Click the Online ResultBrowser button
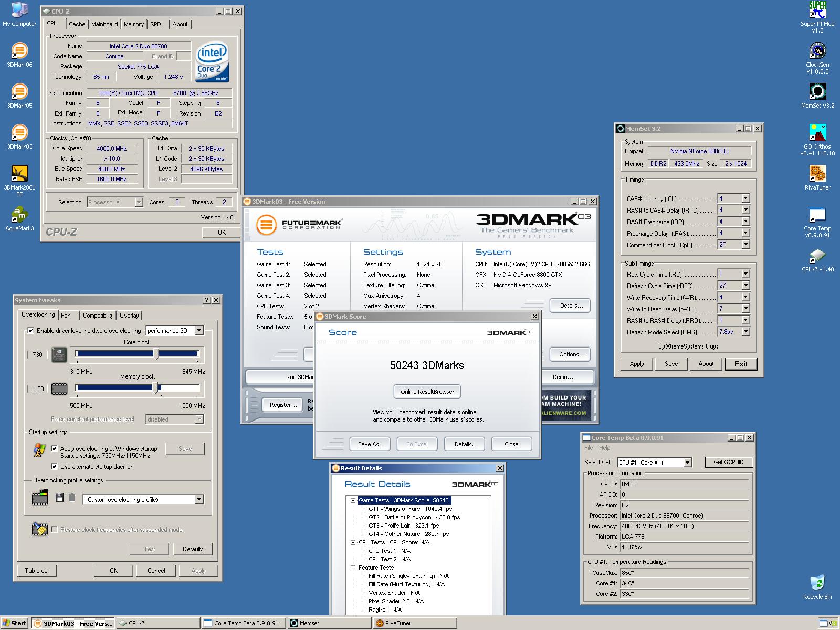Screen dimensions: 840x630 (x=427, y=392)
